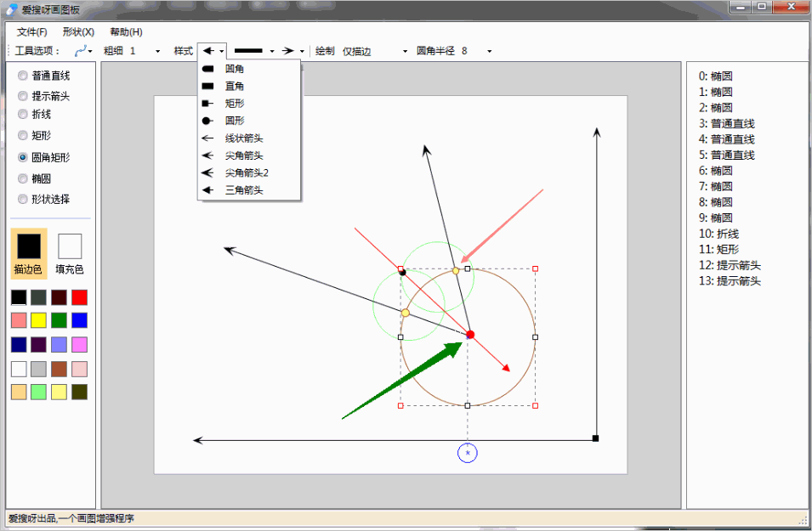Open the start arrow style icon dropdown
The width and height of the screenshot is (812, 531).
[x=222, y=51]
